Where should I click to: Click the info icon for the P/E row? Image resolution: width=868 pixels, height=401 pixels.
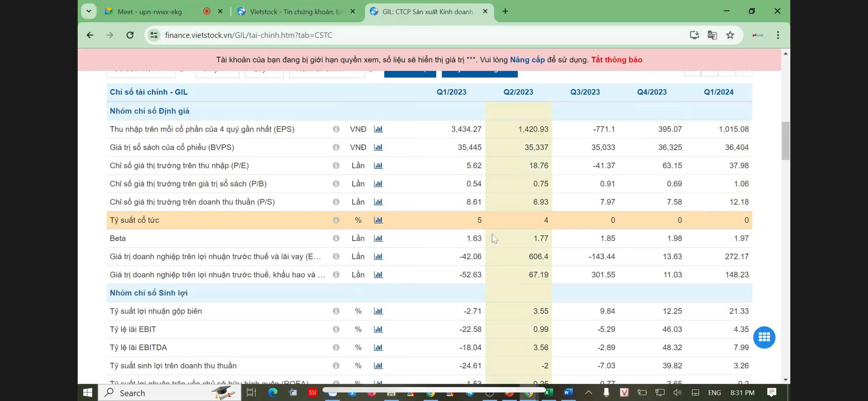click(x=336, y=165)
